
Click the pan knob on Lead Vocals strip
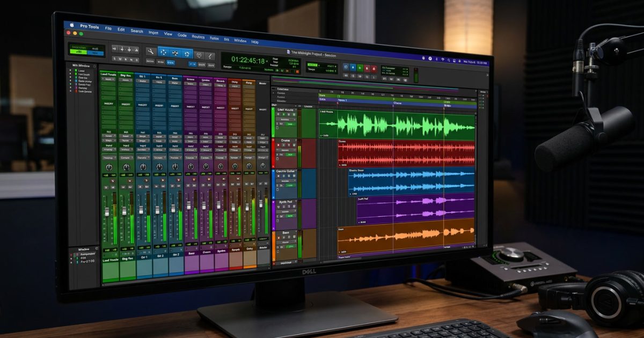coord(108,167)
